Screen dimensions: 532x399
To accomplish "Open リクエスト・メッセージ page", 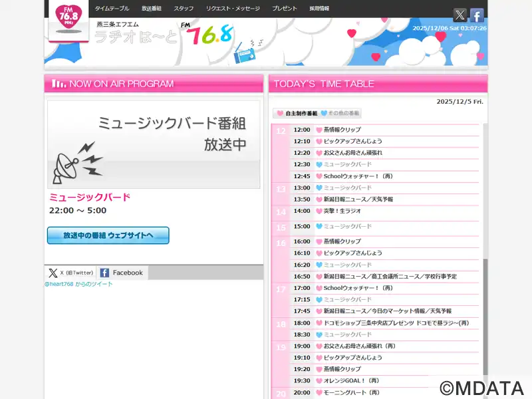I will (233, 9).
